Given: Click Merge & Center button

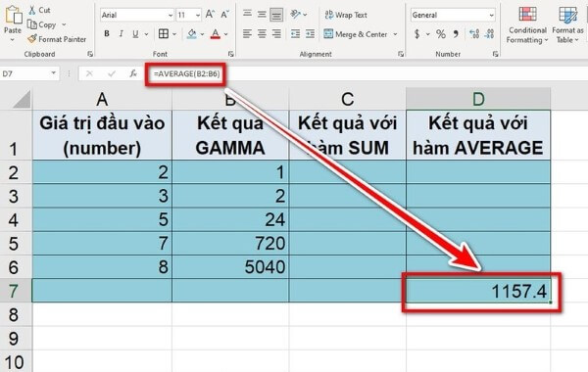Looking at the screenshot, I should click(356, 34).
